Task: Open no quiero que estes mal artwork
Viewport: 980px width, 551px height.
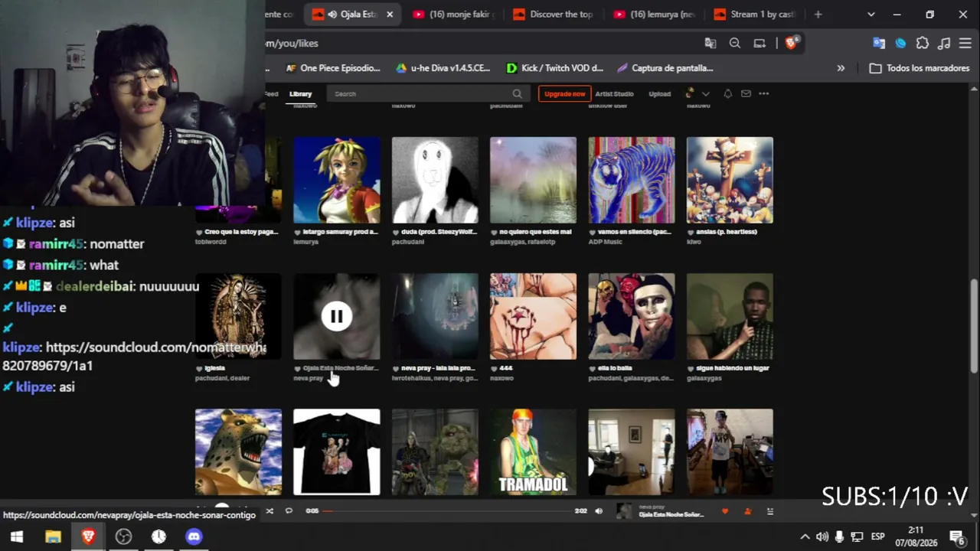Action: 533,181
